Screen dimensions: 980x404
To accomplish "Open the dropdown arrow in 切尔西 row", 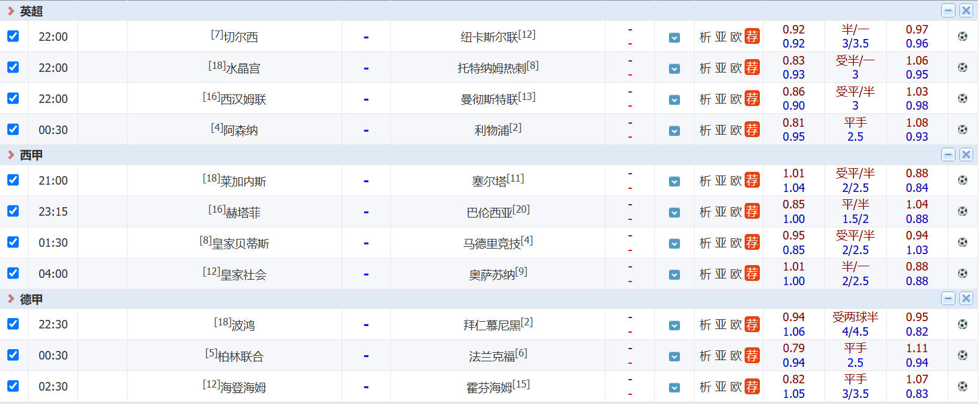I will [674, 38].
